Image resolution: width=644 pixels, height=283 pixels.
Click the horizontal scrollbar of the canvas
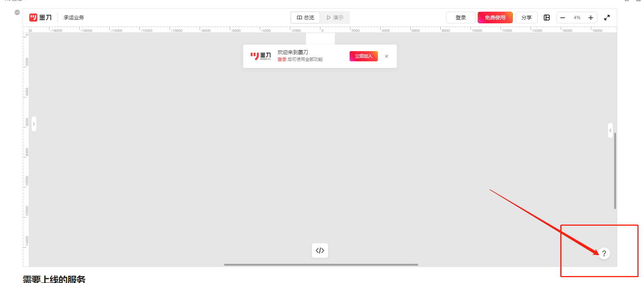(x=321, y=265)
